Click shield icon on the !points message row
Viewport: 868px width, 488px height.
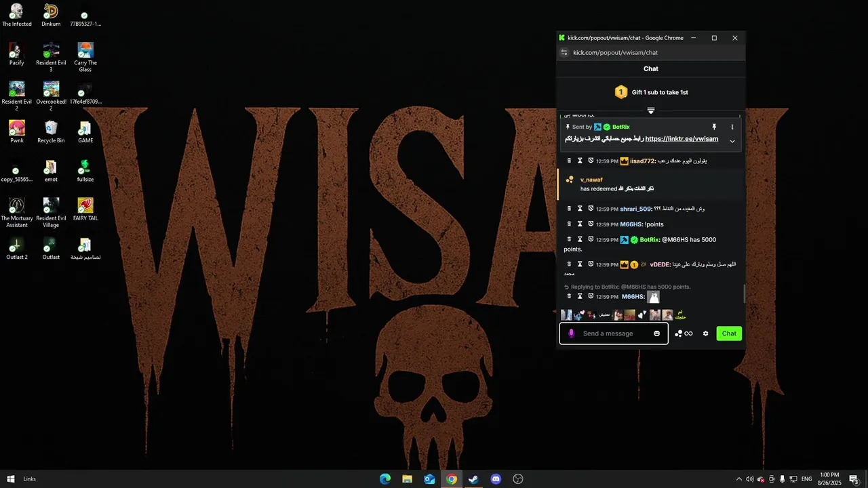pos(591,224)
